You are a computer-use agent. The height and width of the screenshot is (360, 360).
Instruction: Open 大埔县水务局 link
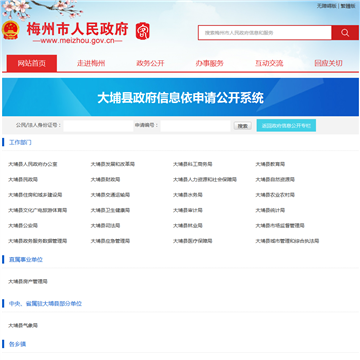pyautogui.click(x=188, y=195)
